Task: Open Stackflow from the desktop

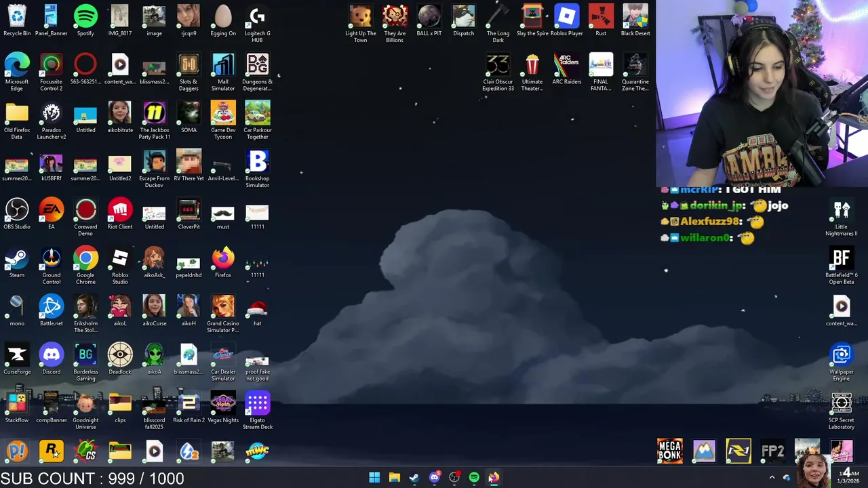Action: pyautogui.click(x=17, y=407)
